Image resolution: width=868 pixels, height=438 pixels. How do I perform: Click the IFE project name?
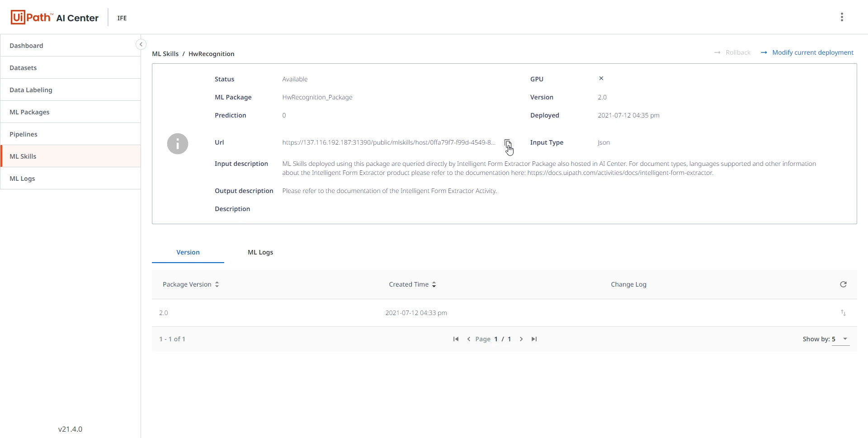point(122,18)
